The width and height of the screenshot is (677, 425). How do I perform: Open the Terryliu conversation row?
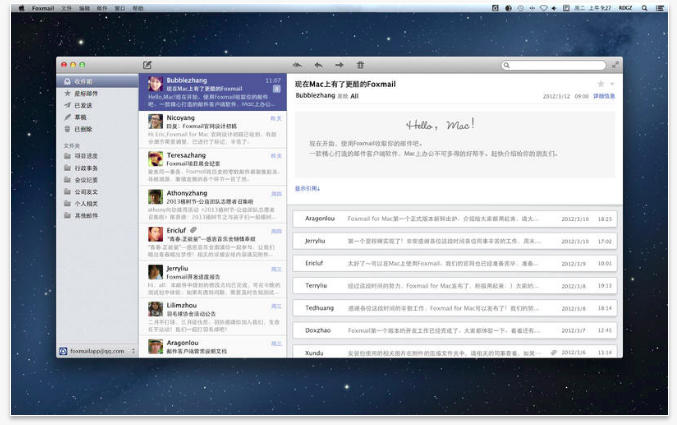tap(455, 286)
